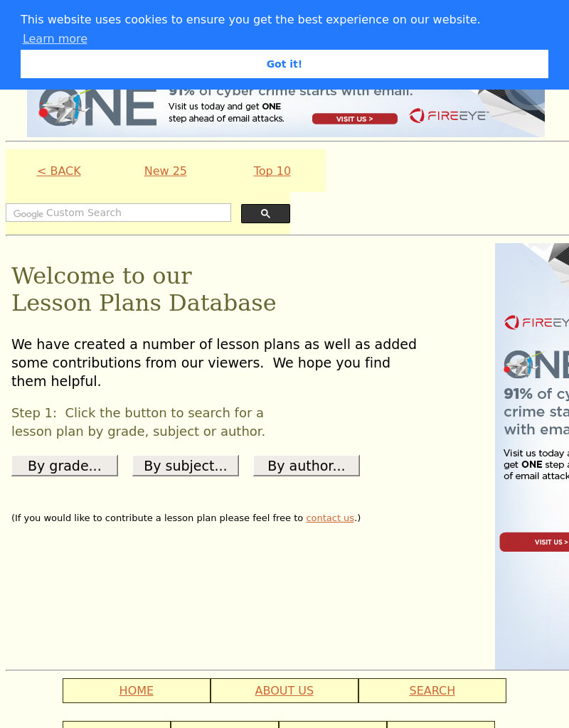Click the ONE jet graphic in top banner

pos(97,108)
